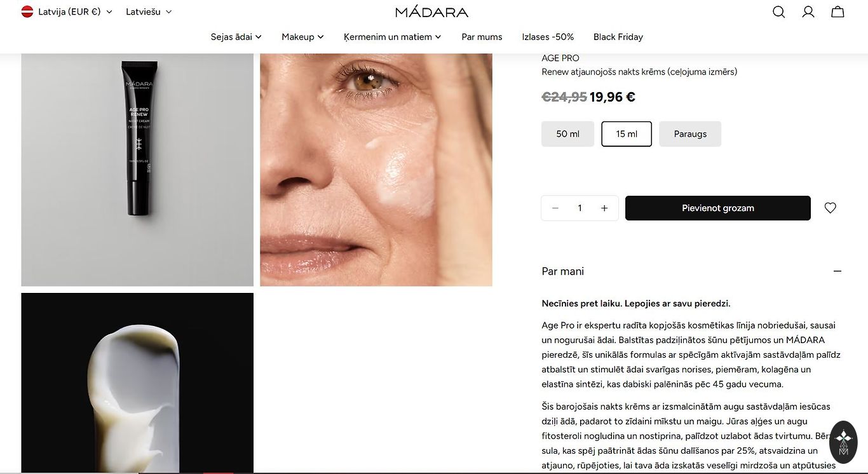Open the Latvija (EUR €) country dropdown
Viewport: 868px width, 474px height.
(67, 11)
